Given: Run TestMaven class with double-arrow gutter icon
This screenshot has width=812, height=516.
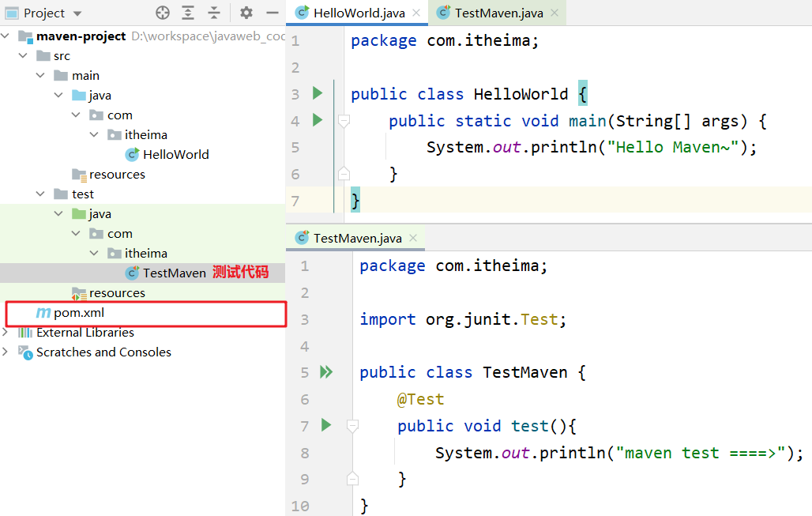Looking at the screenshot, I should click(326, 372).
